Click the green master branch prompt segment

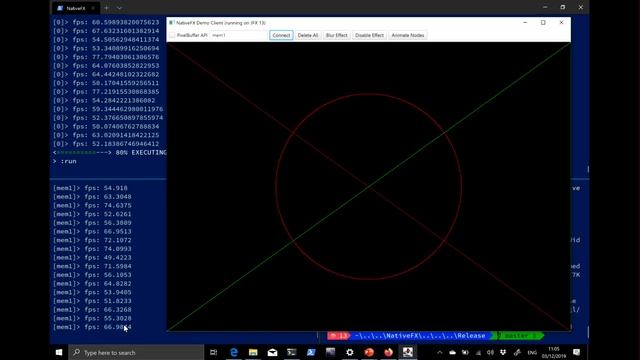point(520,336)
